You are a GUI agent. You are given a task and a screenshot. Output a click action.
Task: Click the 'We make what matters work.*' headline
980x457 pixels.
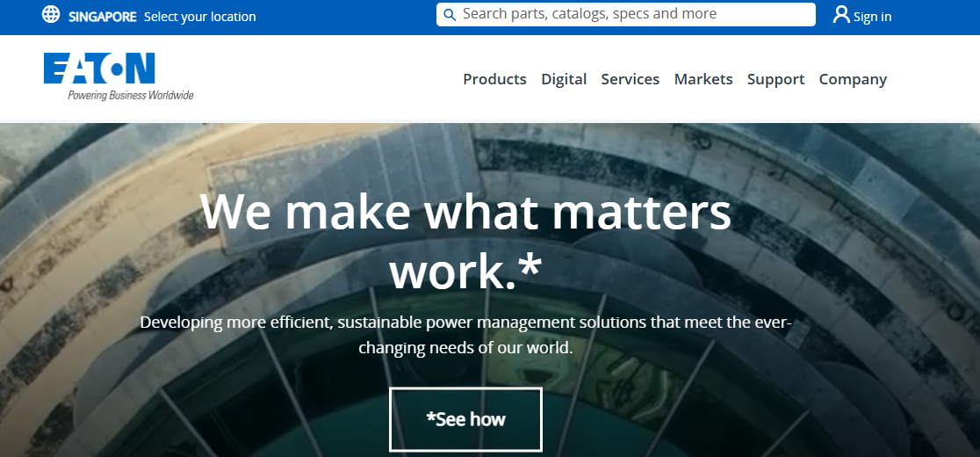(x=465, y=242)
